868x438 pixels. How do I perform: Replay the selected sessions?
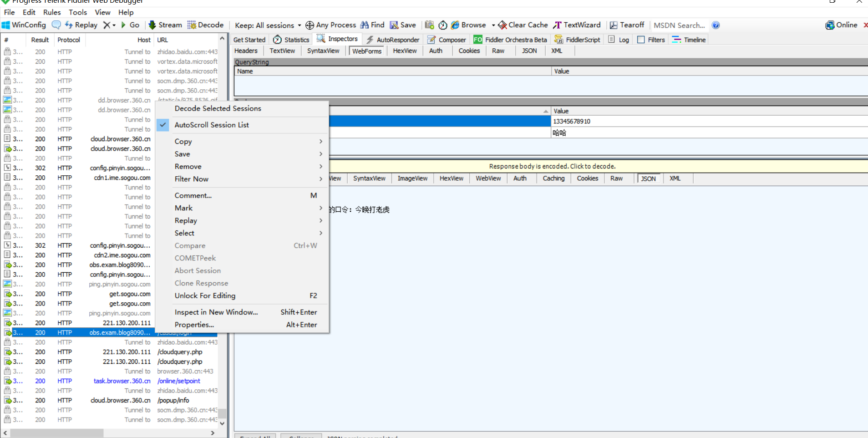(81, 25)
